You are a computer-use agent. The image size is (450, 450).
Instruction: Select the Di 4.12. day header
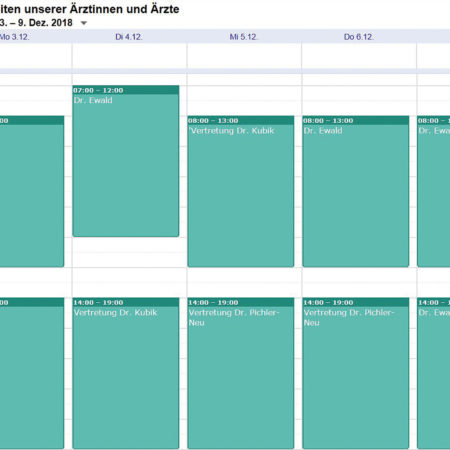129,37
